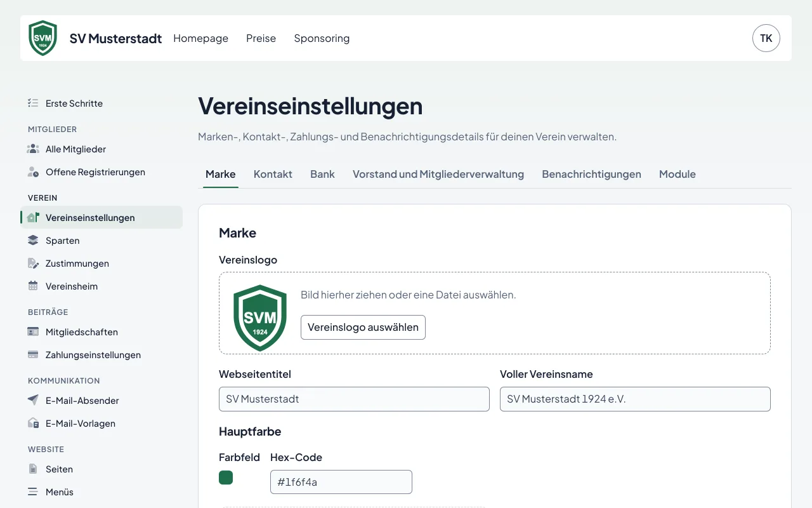
Task: Click the Vereinslogo auswählen button
Action: pos(363,327)
